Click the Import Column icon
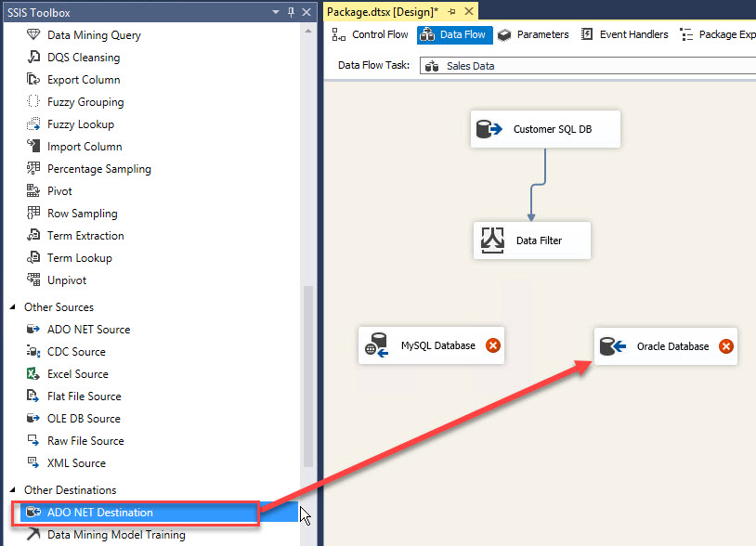756x546 pixels. click(x=33, y=146)
